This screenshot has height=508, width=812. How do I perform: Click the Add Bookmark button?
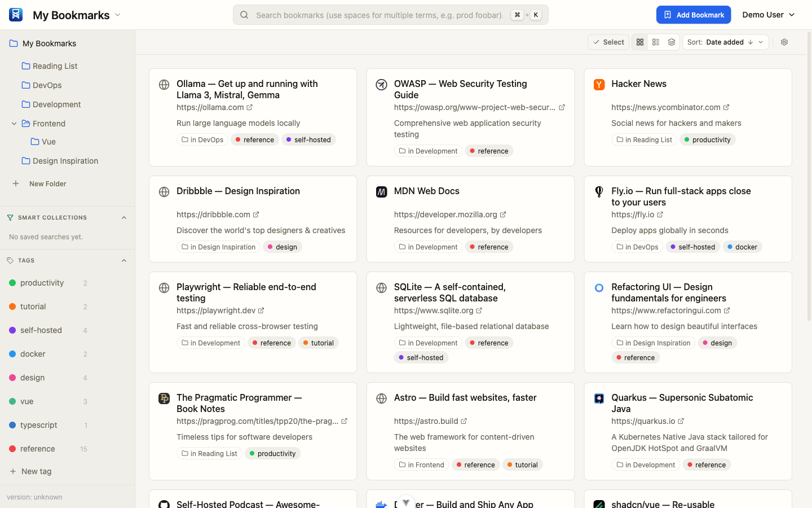tap(694, 15)
